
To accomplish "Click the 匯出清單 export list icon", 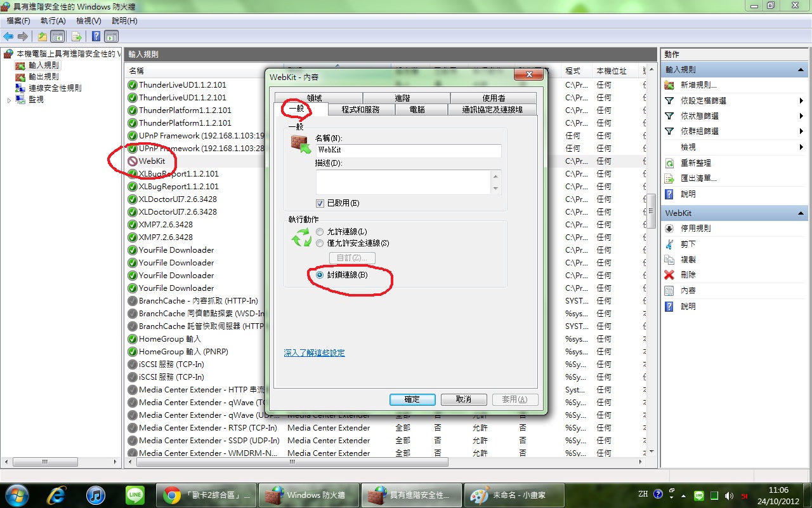I will tap(669, 178).
